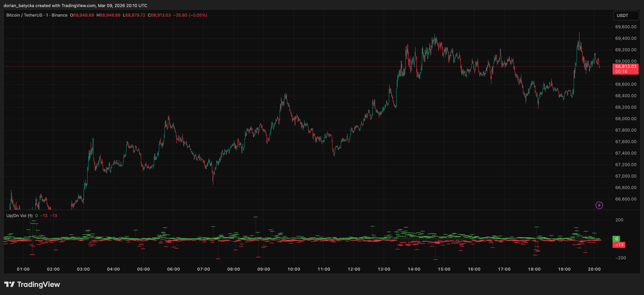Image resolution: width=644 pixels, height=295 pixels.
Task: Click the 68,200.00 price axis label
Action: [626, 107]
